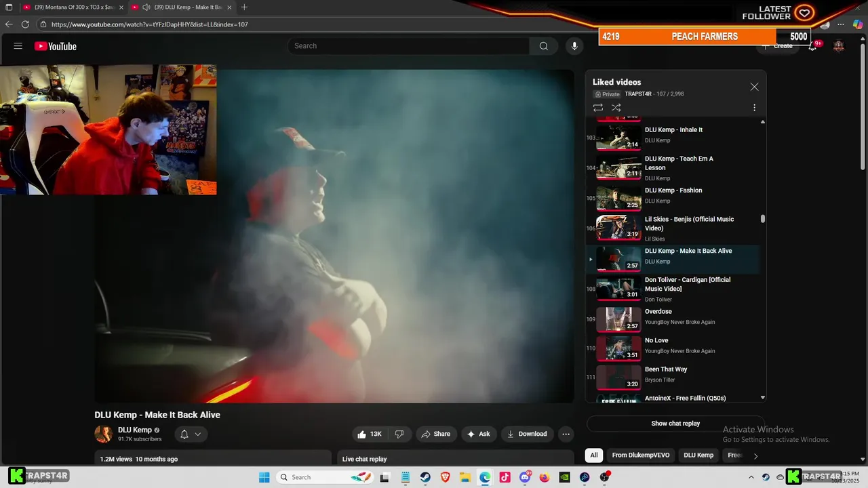Click the playlist scrollbar thumb

coord(763,219)
